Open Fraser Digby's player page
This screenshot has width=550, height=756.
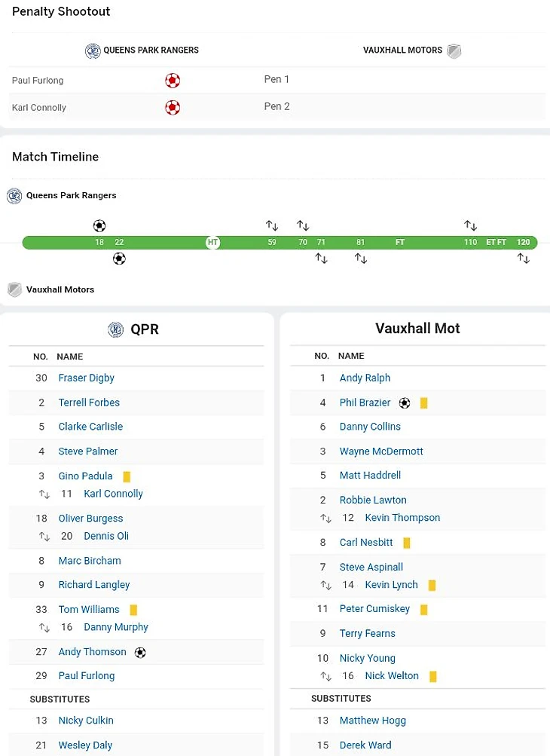tap(87, 378)
